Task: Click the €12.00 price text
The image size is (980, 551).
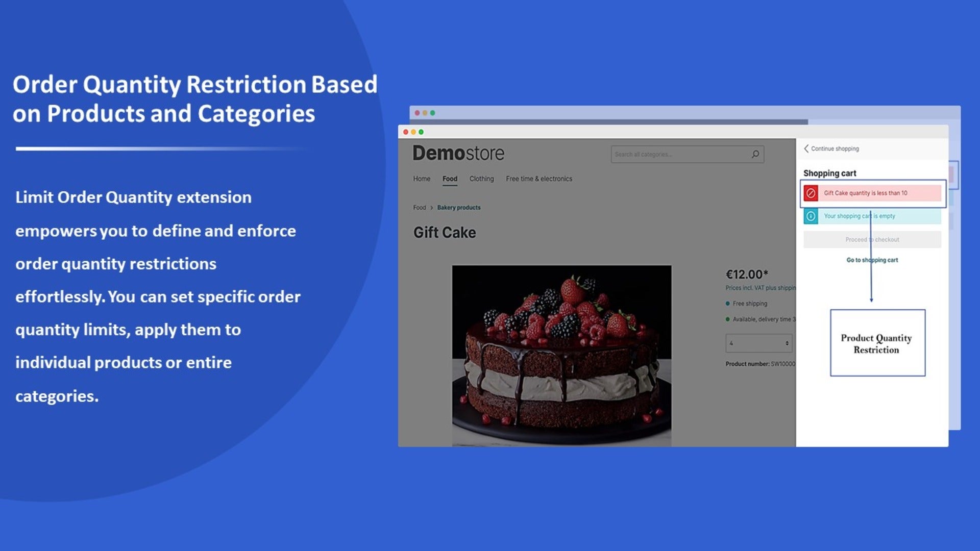Action: click(747, 274)
